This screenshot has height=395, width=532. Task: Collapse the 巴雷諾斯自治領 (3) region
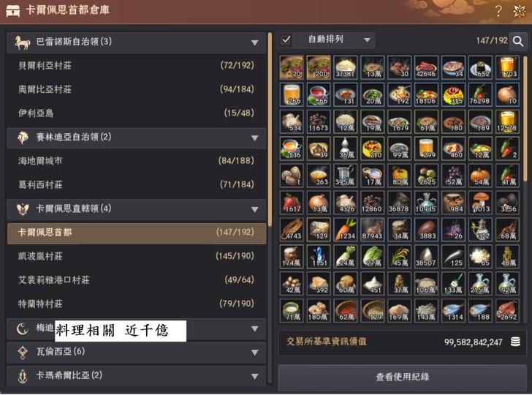(137, 42)
